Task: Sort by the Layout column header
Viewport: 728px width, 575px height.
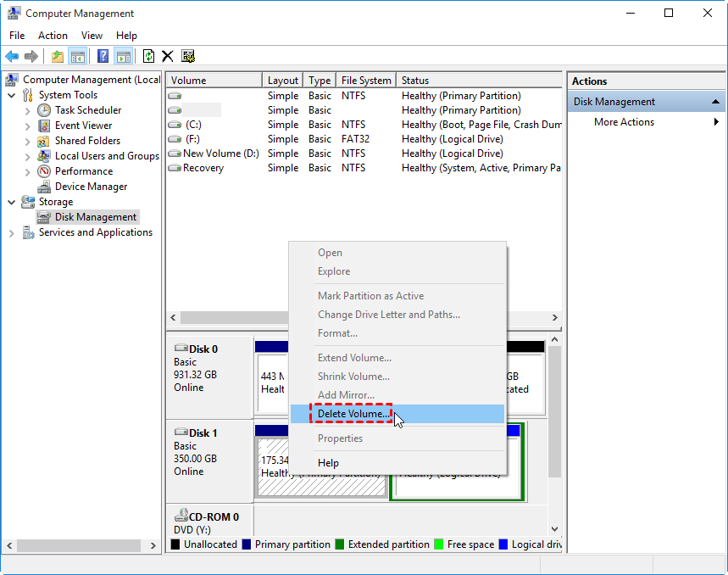Action: (283, 81)
